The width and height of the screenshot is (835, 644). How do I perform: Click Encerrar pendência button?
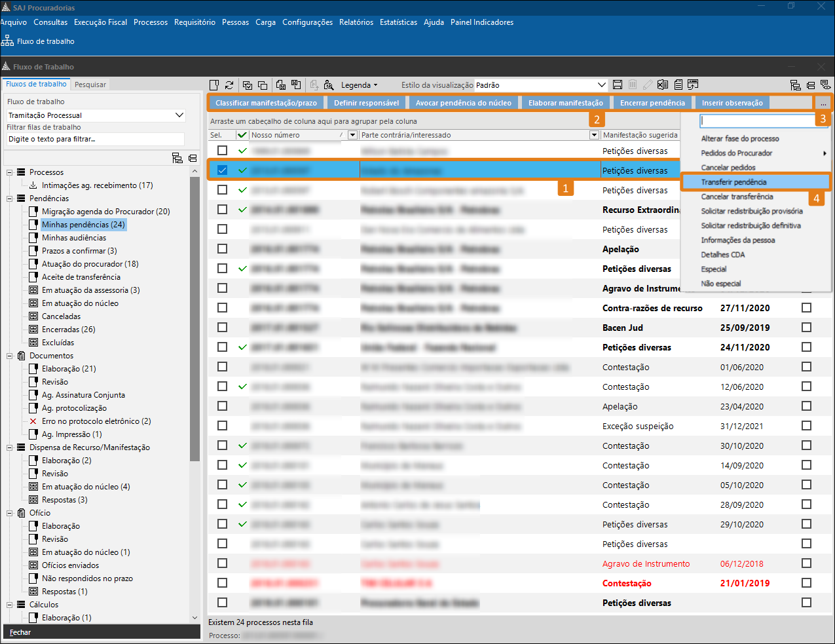[652, 103]
